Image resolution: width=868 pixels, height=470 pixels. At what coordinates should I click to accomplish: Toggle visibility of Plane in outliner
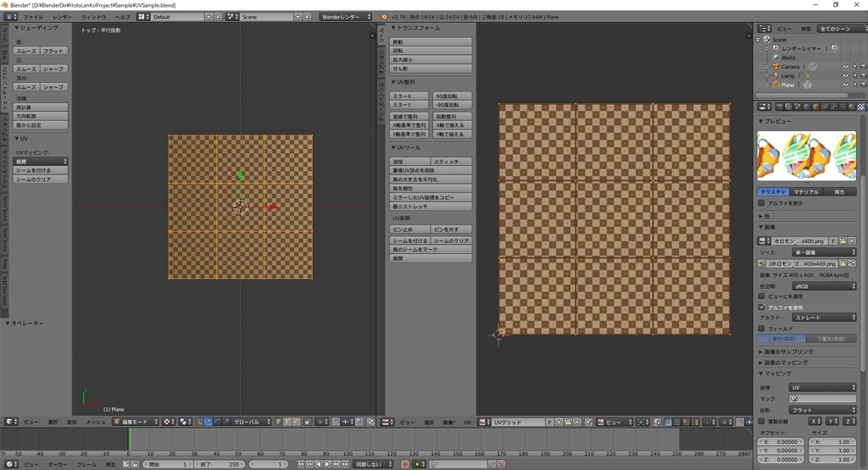pyautogui.click(x=846, y=85)
